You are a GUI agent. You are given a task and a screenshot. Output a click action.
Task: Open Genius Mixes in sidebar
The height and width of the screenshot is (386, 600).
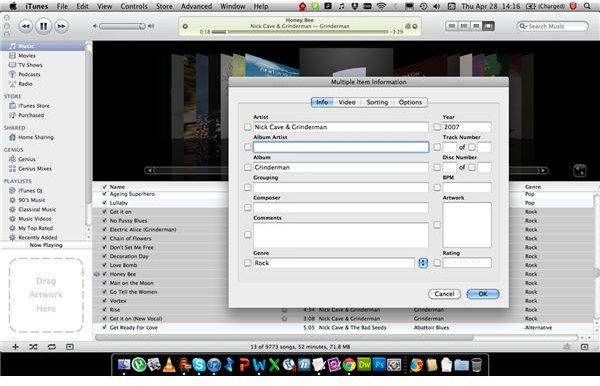[x=34, y=168]
